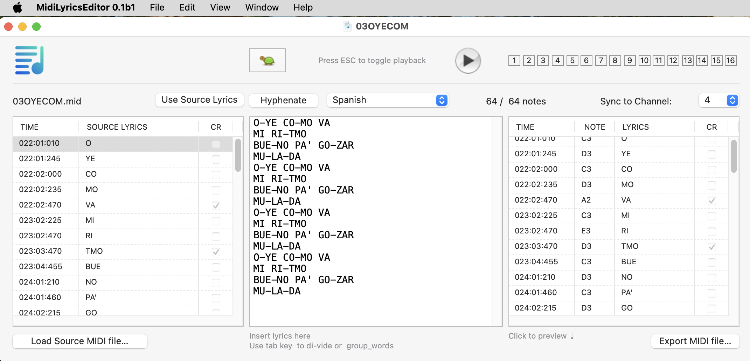Viewport: 750px width, 361px height.
Task: Open the Sync to Channel dropdown
Action: pos(718,100)
